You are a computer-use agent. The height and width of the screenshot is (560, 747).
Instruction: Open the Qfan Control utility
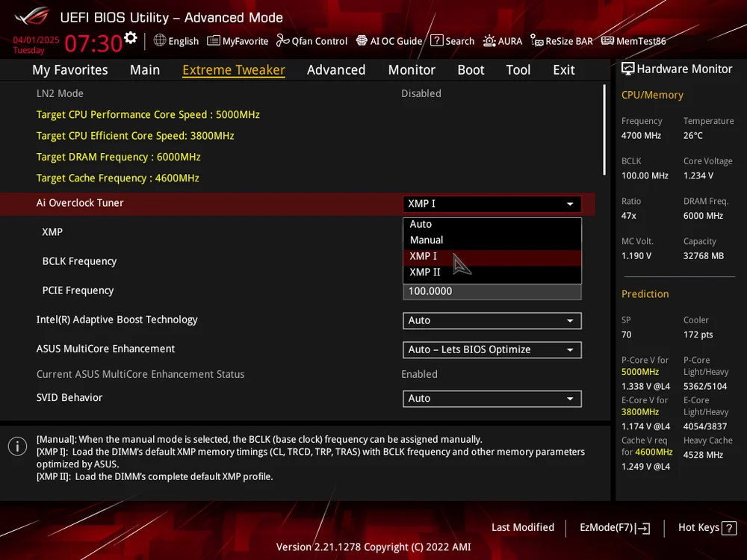point(311,41)
